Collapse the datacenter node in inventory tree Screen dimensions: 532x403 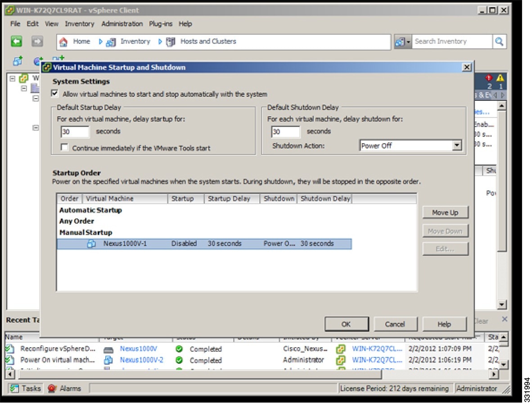pyautogui.click(x=24, y=89)
